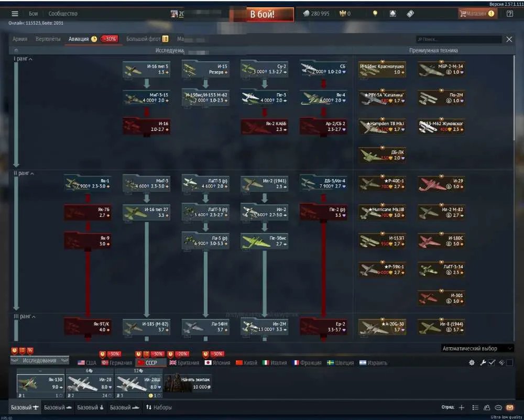The width and height of the screenshot is (524, 420).
Task: Start a battle with В бой!
Action: pyautogui.click(x=262, y=14)
